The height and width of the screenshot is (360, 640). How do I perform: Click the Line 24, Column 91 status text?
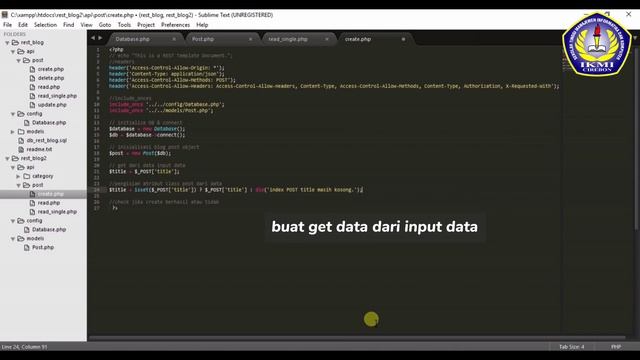pyautogui.click(x=24, y=347)
